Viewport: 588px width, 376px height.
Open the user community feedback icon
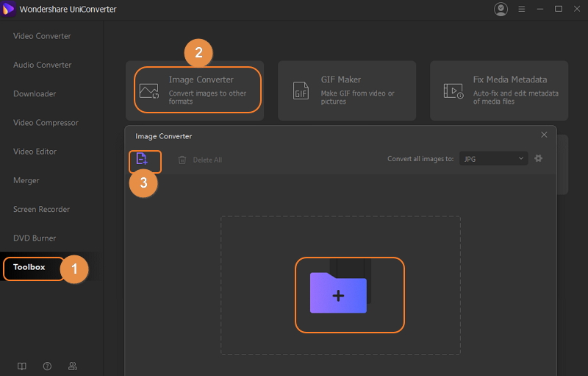tap(72, 366)
